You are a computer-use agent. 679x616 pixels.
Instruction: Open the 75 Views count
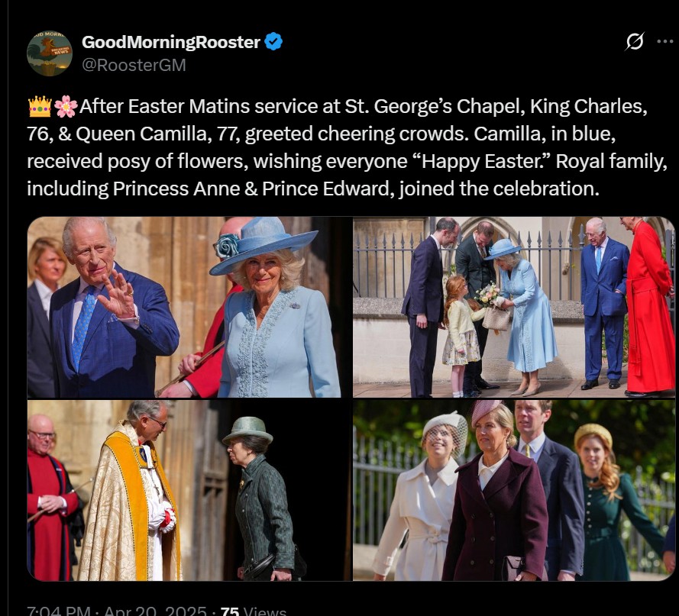(254, 611)
